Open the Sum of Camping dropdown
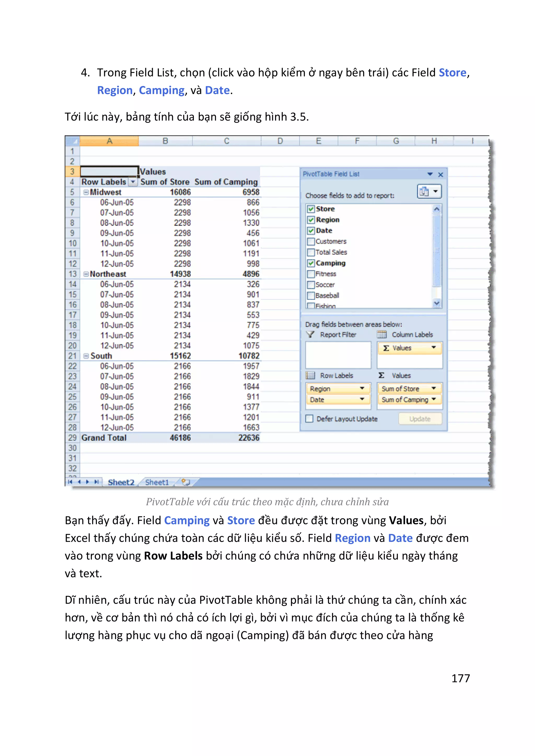This screenshot has width=535, height=756. [x=434, y=399]
